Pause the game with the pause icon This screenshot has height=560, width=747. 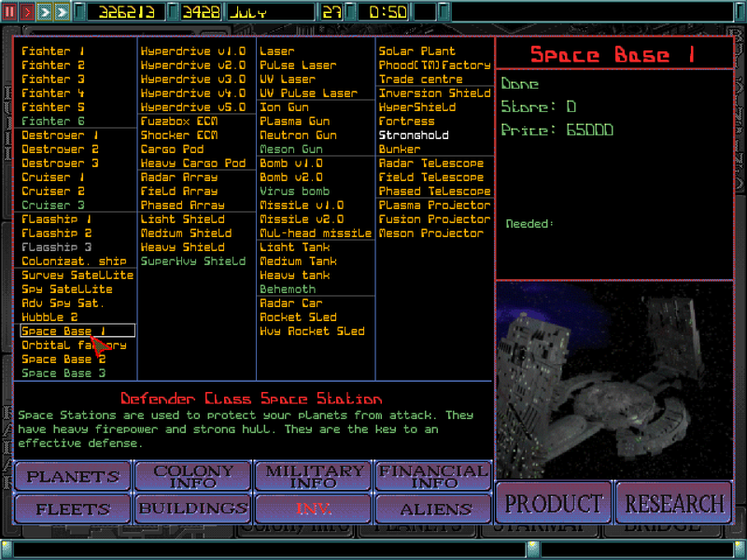coord(11,11)
